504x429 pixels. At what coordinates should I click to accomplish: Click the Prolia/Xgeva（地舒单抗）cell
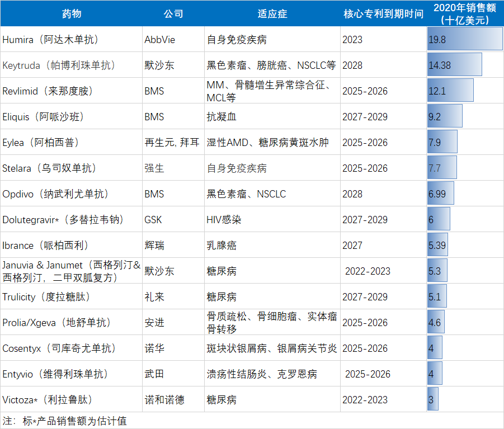(72, 322)
